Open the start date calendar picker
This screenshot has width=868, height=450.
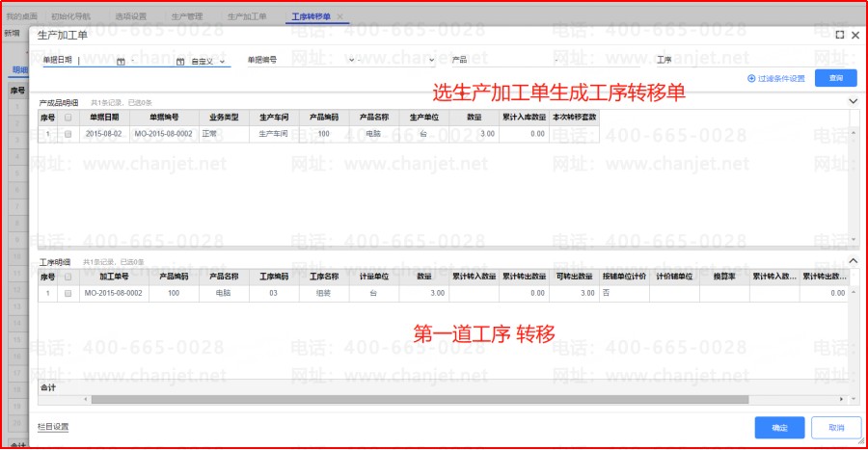[121, 62]
